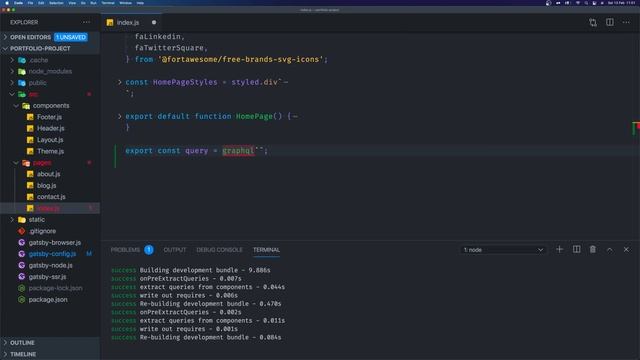This screenshot has height=360, width=640.
Task: Collapse the pages folder
Action: click(16, 163)
